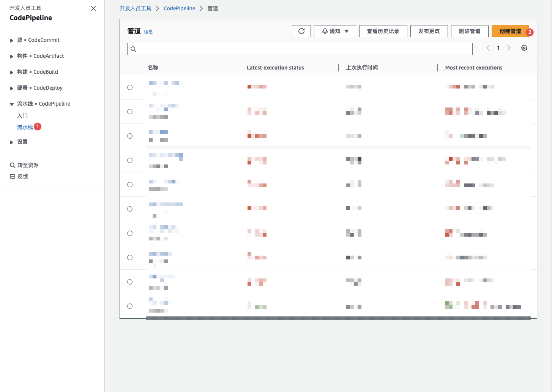Expand 部署 • CodeDeploy section

tap(12, 88)
